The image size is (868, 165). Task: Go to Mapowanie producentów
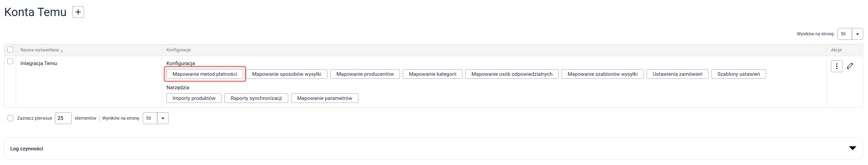(365, 74)
